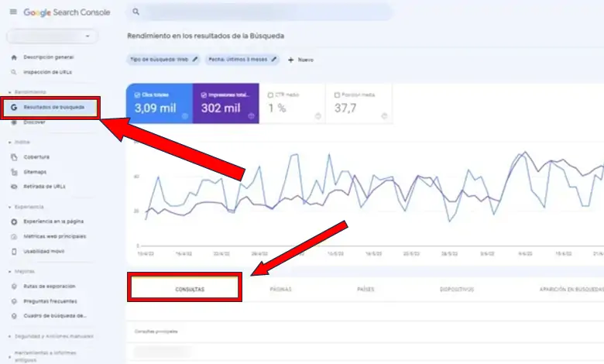The height and width of the screenshot is (364, 604).
Task: Switch to the Páginas tab
Action: tap(280, 290)
